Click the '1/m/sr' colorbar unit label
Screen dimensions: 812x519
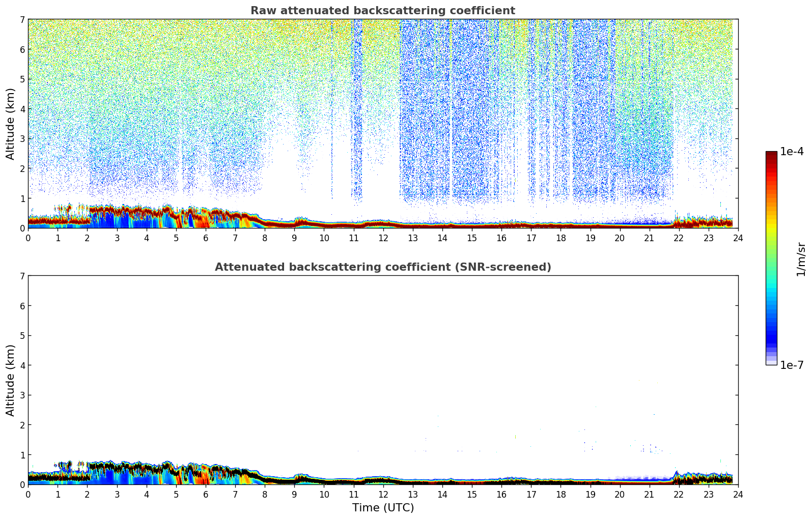(801, 259)
